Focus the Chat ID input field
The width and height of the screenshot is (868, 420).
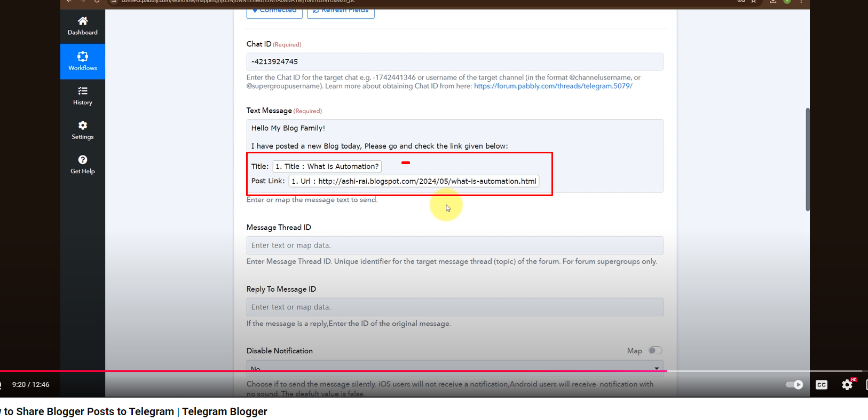coord(455,61)
